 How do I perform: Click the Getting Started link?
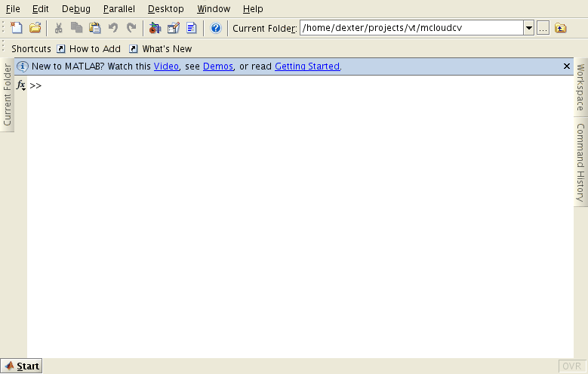[307, 66]
